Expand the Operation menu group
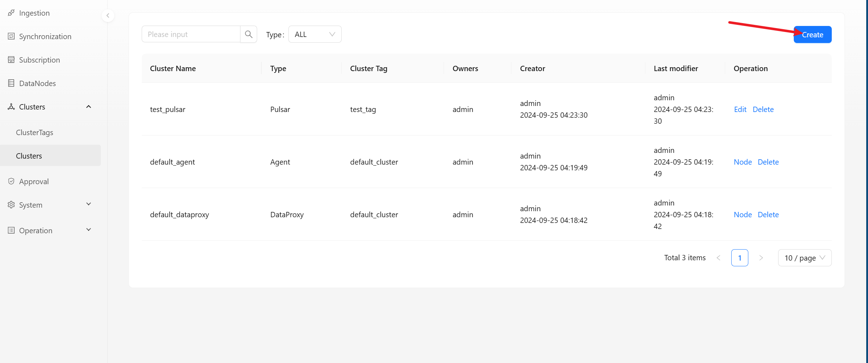 click(x=89, y=230)
